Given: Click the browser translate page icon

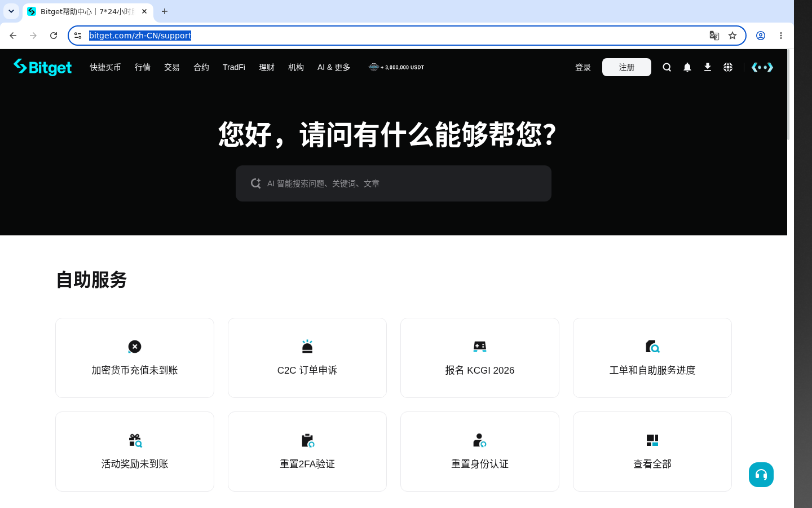Looking at the screenshot, I should (x=714, y=36).
